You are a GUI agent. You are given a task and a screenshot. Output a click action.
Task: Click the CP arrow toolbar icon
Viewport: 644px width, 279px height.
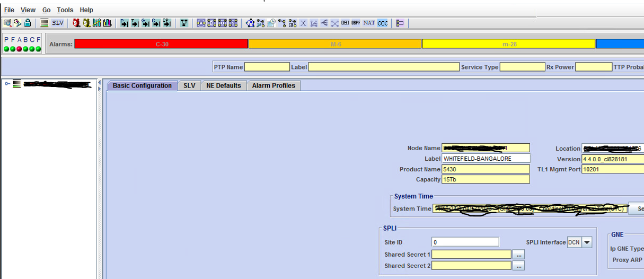[166, 23]
